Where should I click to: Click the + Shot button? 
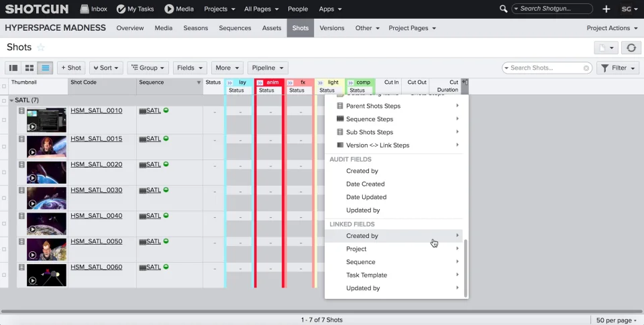pos(71,68)
